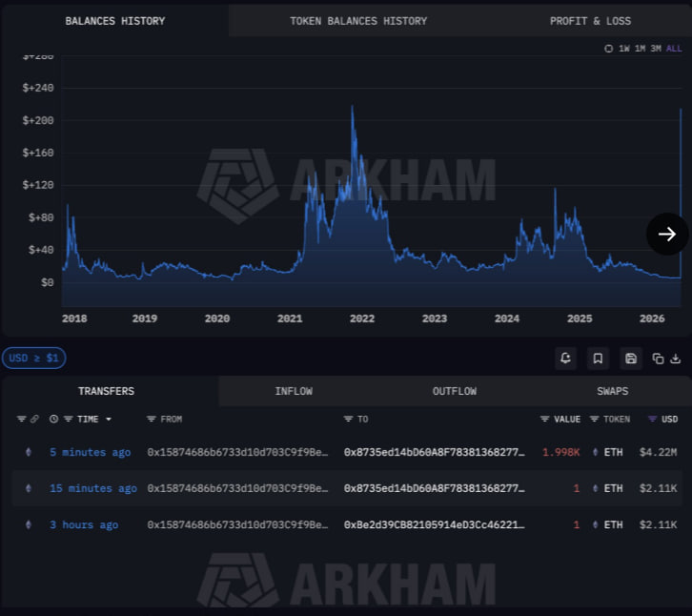Open the '5 minutes ago' transaction link
The image size is (692, 616).
tap(90, 452)
